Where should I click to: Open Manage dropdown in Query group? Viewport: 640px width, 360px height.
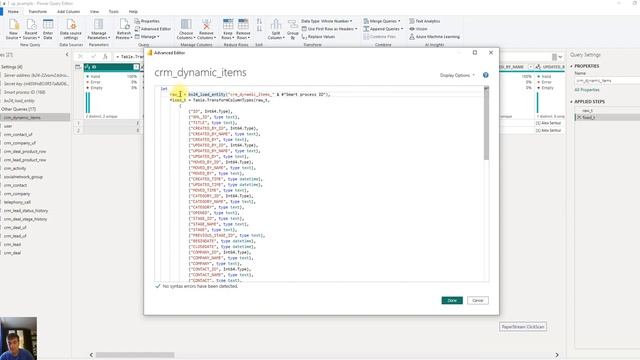[147, 37]
